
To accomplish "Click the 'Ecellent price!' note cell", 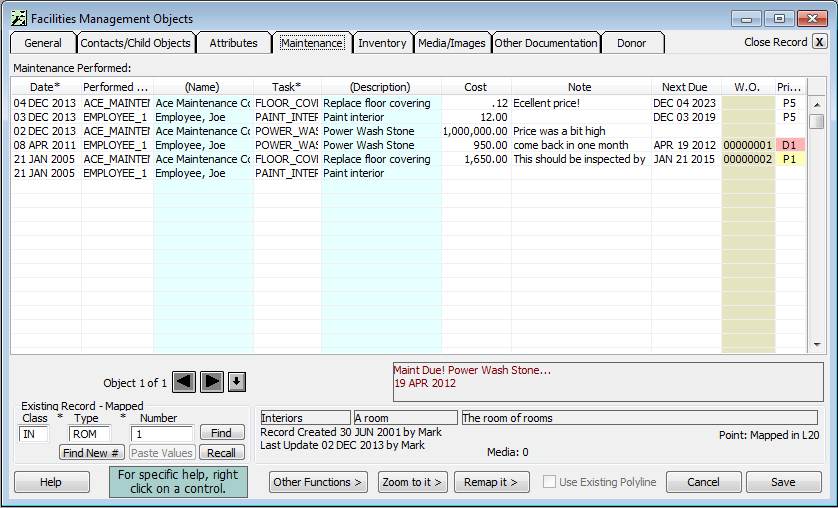I will 580,103.
